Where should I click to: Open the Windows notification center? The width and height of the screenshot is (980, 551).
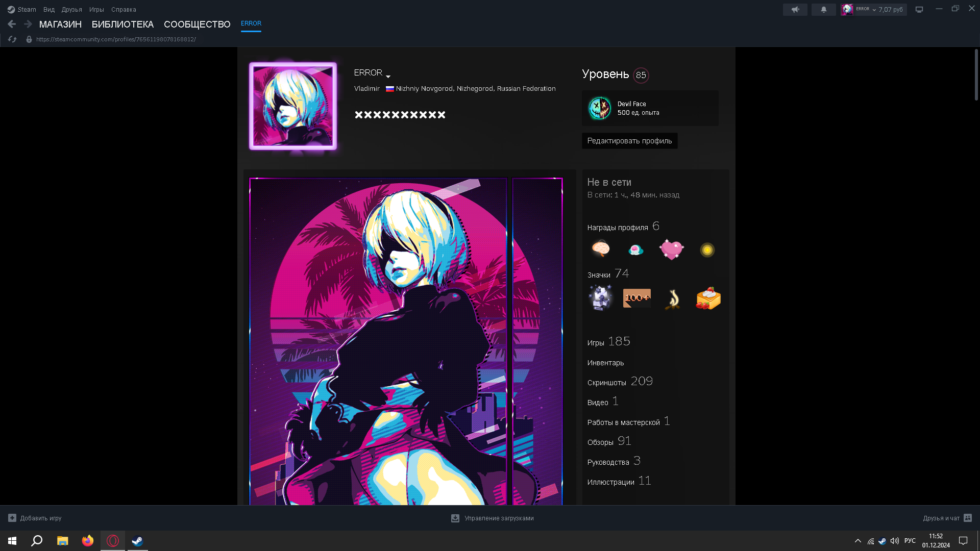point(963,541)
